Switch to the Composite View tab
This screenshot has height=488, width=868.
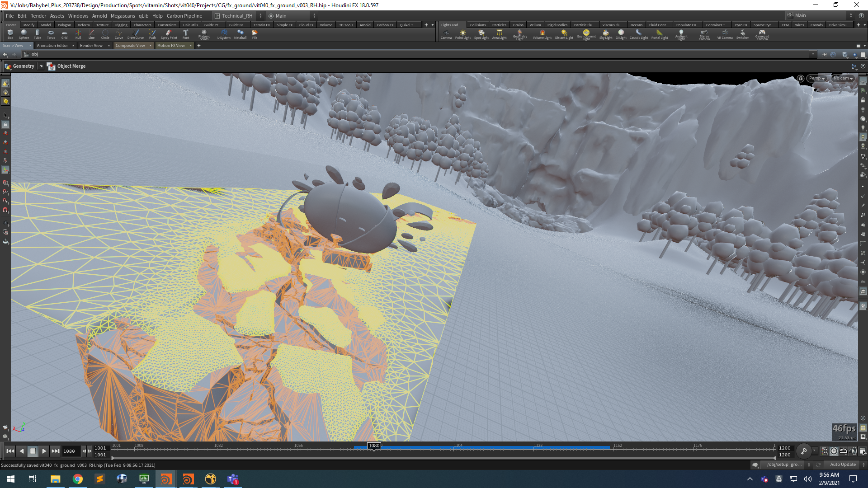click(130, 46)
